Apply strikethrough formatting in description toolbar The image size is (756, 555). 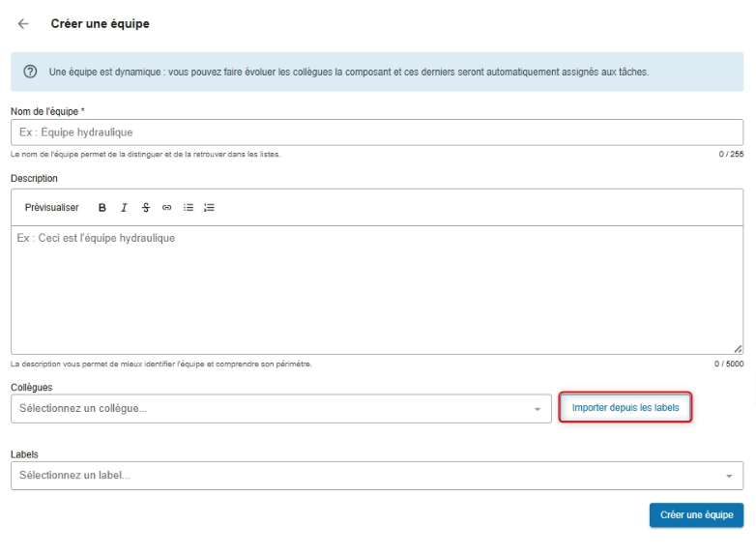tap(145, 207)
